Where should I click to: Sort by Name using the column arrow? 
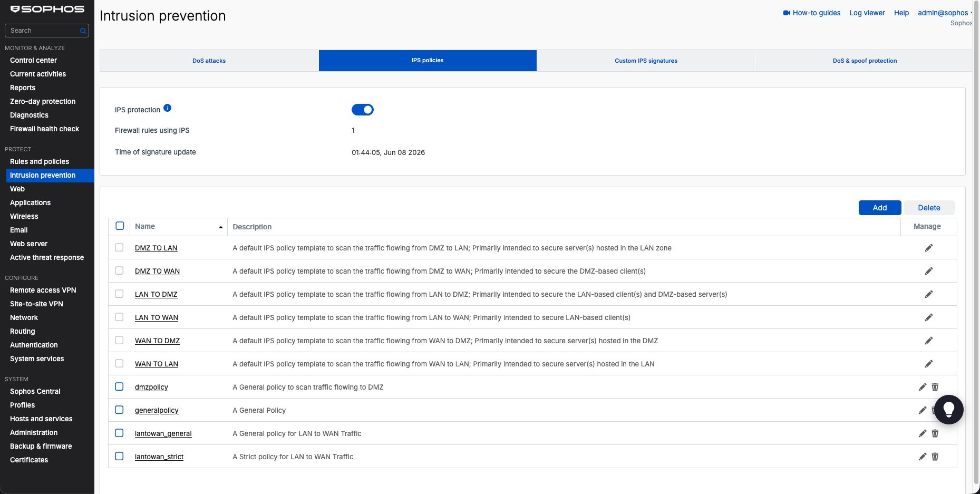220,227
